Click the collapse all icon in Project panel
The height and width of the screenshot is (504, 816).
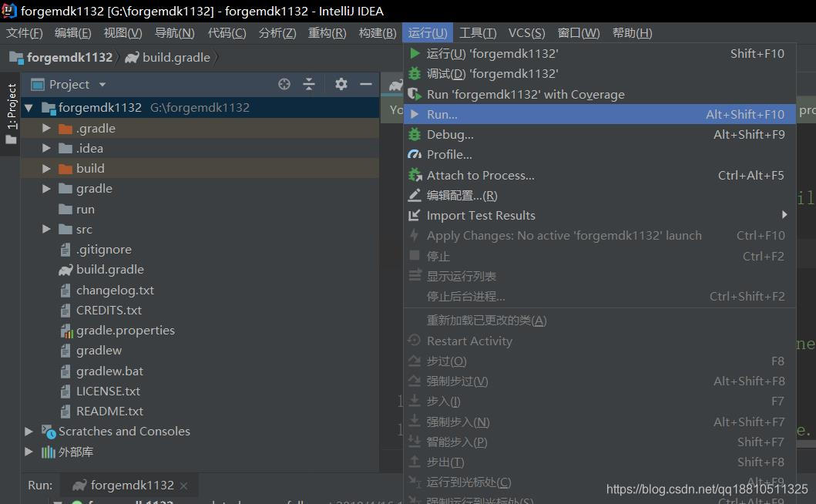pyautogui.click(x=309, y=84)
